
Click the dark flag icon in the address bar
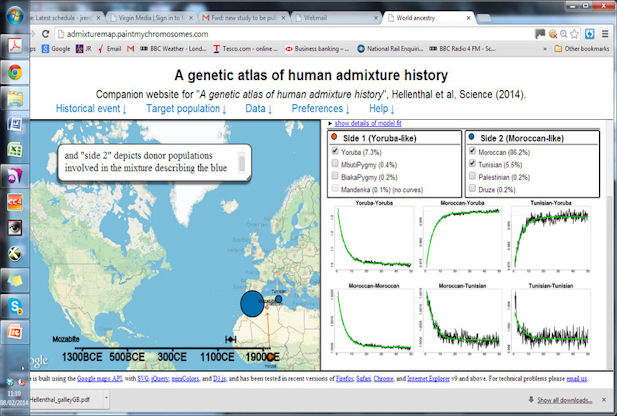click(540, 34)
